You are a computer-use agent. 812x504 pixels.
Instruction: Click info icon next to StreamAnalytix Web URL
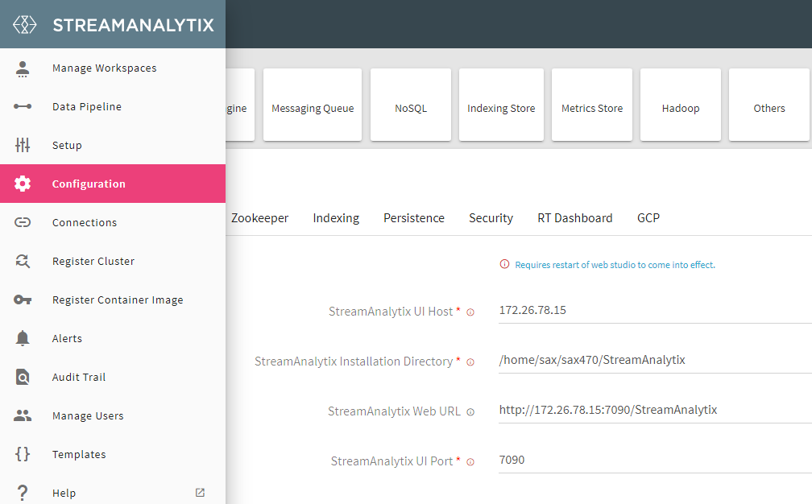pyautogui.click(x=470, y=412)
